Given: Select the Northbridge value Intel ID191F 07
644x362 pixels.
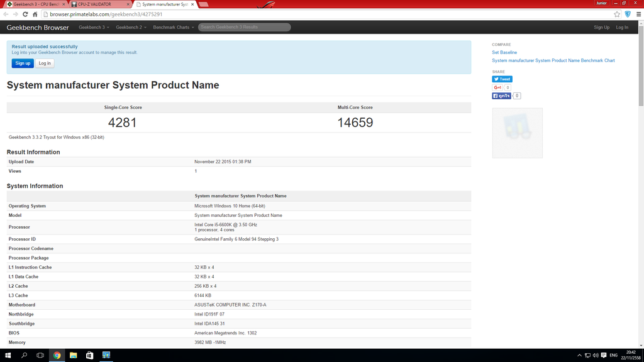Looking at the screenshot, I should [209, 314].
